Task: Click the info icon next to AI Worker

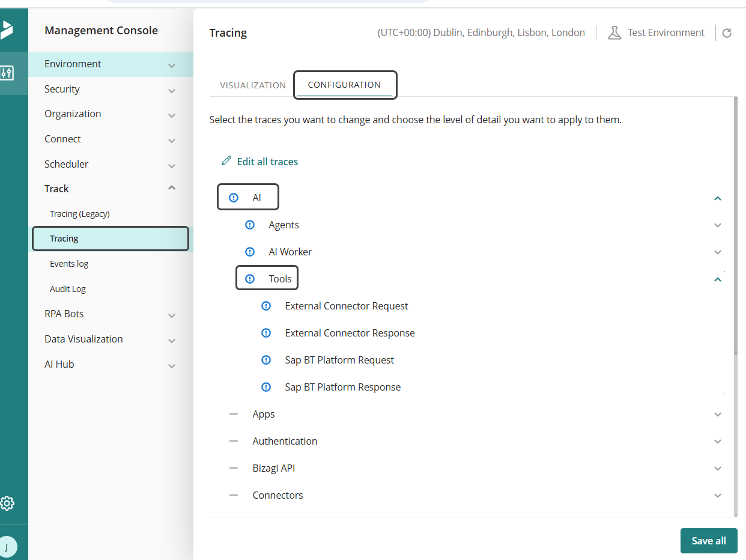Action: coord(249,252)
